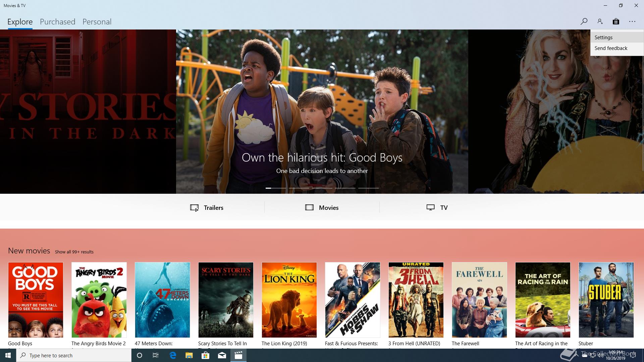644x362 pixels.
Task: Open the Hobbs & Shaw poster
Action: point(353,300)
